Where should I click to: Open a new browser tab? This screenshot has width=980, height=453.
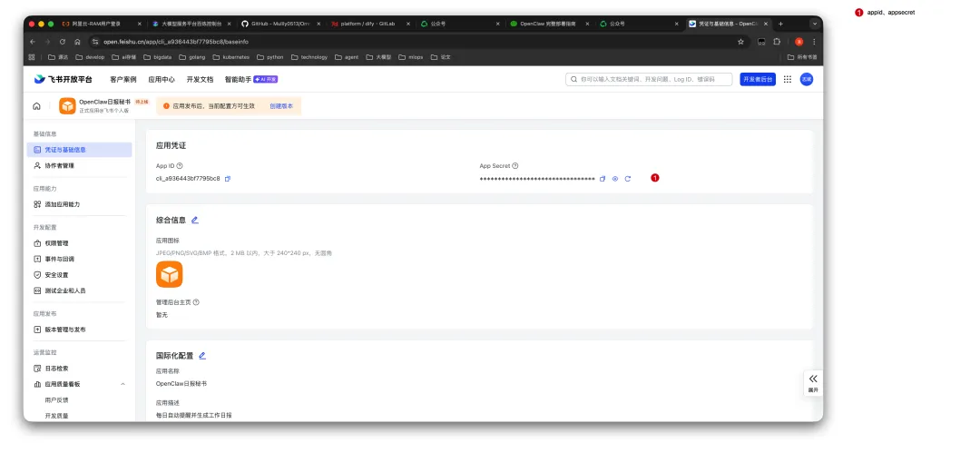tap(780, 24)
